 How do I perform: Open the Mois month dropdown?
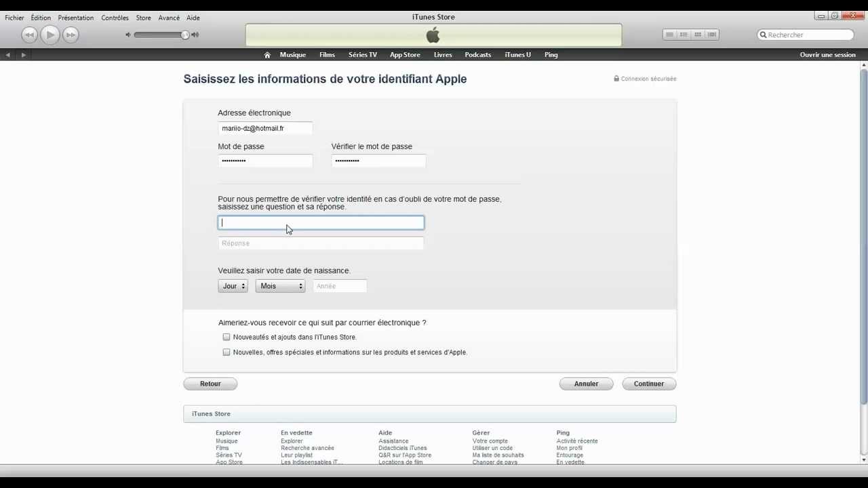coord(281,286)
